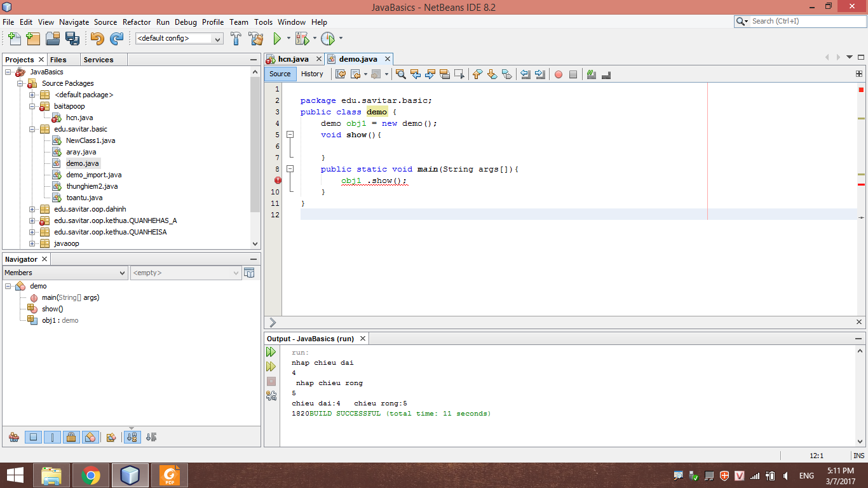Switch to the hcn.java editor tab
This screenshot has width=868, height=488.
point(293,59)
